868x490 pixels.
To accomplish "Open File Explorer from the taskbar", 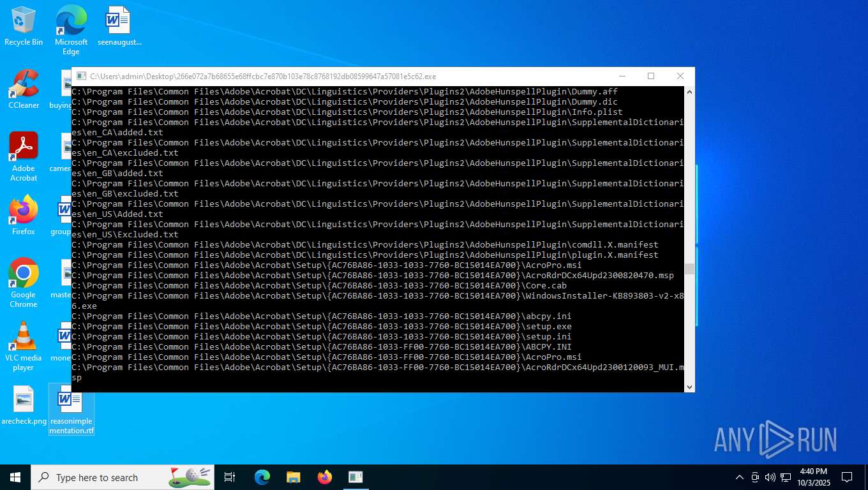I will tap(294, 477).
